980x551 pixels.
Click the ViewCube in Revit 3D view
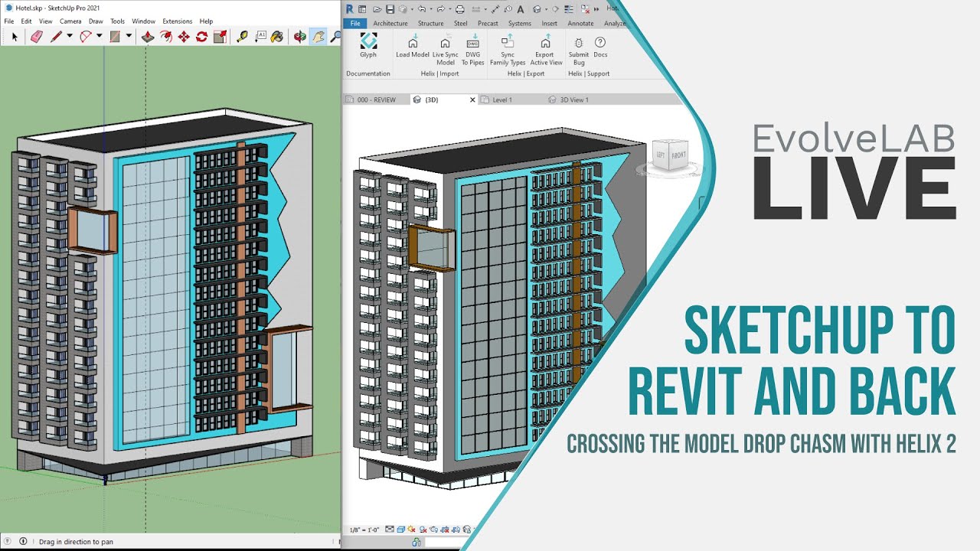(x=669, y=155)
